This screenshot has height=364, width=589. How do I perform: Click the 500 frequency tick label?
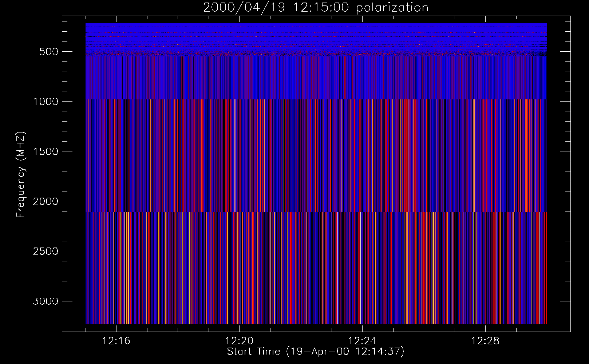tap(49, 52)
